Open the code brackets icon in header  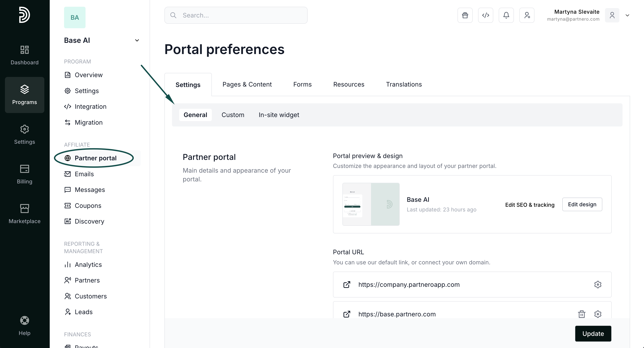(485, 15)
